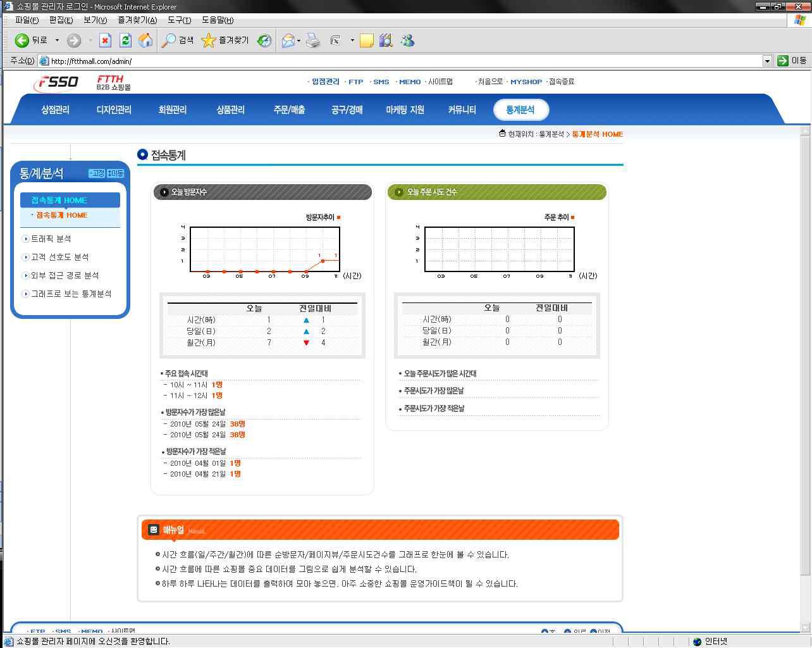Open the Back button history dropdown arrow
The height and width of the screenshot is (648, 812).
tap(57, 40)
